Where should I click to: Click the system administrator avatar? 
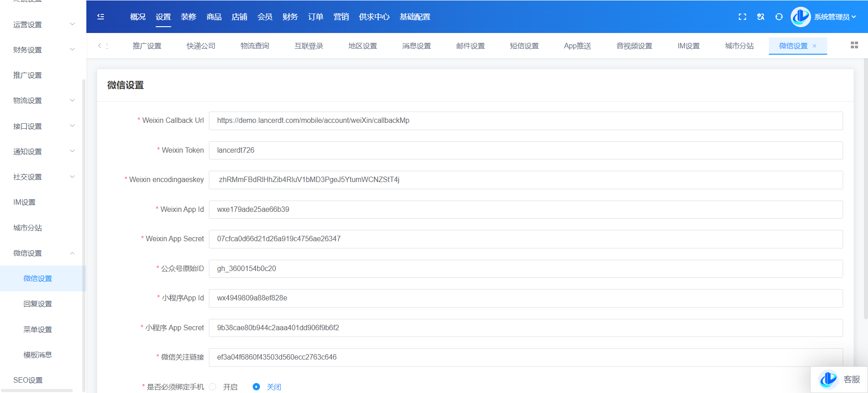point(800,17)
